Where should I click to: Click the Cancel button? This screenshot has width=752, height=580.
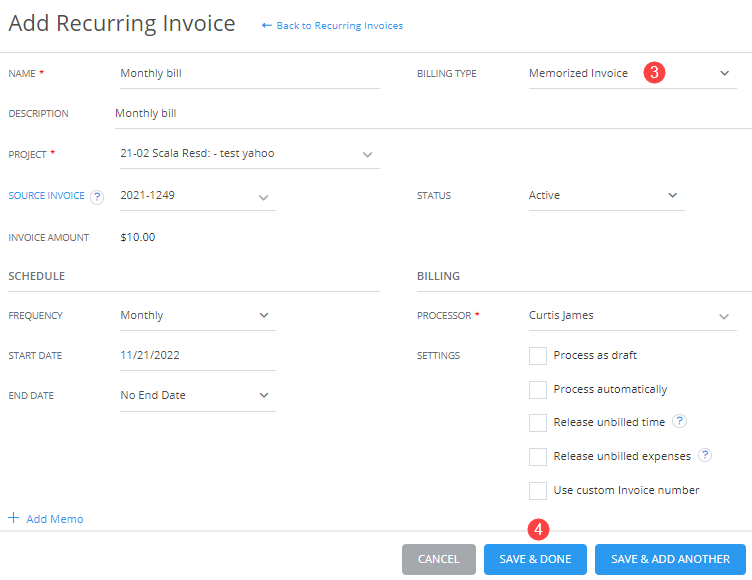click(x=439, y=559)
